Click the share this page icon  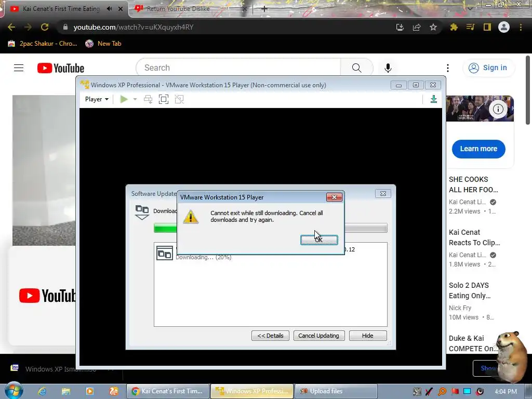point(417,27)
